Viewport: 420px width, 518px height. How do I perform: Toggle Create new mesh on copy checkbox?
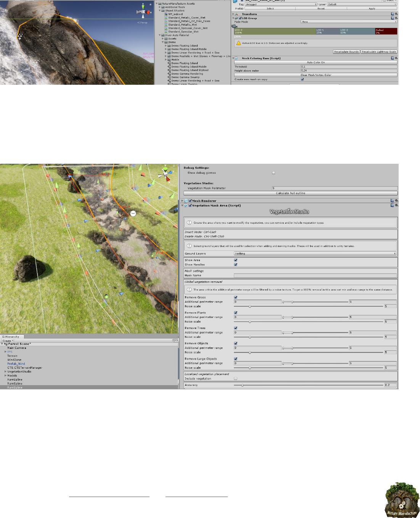(302, 79)
